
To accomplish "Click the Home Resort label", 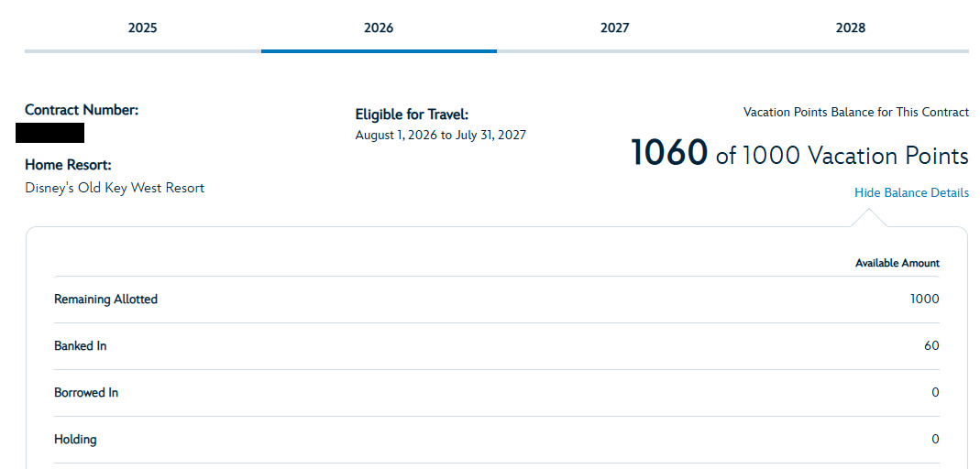I will click(69, 165).
